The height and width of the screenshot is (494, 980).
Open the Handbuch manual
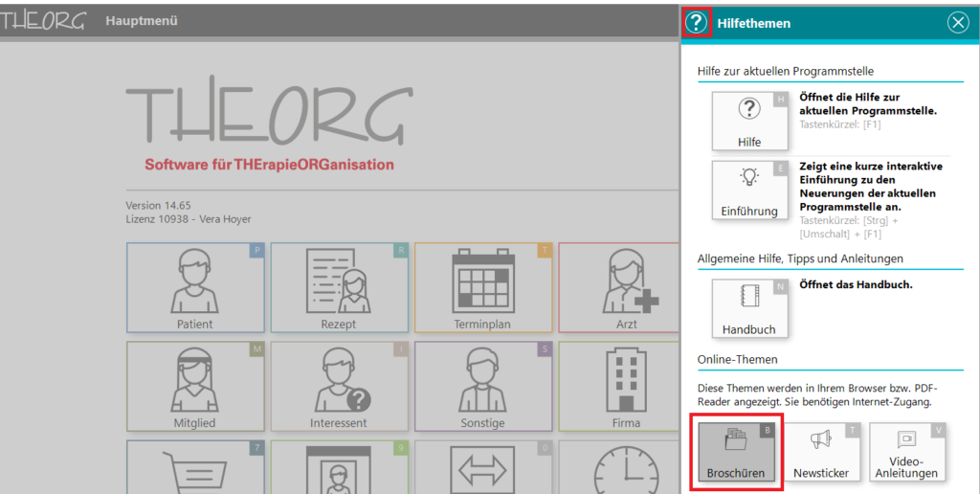pyautogui.click(x=749, y=308)
